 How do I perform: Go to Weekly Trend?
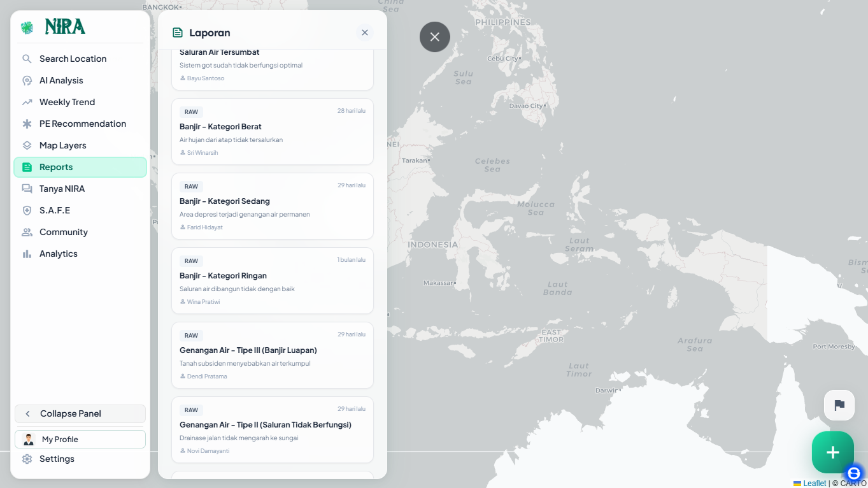(x=80, y=102)
